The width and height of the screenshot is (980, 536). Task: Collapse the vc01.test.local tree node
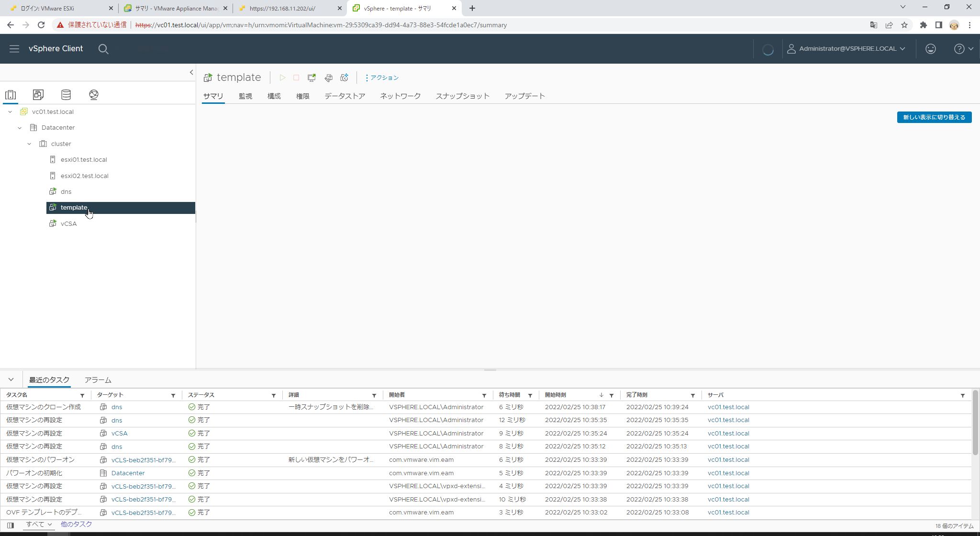point(10,112)
